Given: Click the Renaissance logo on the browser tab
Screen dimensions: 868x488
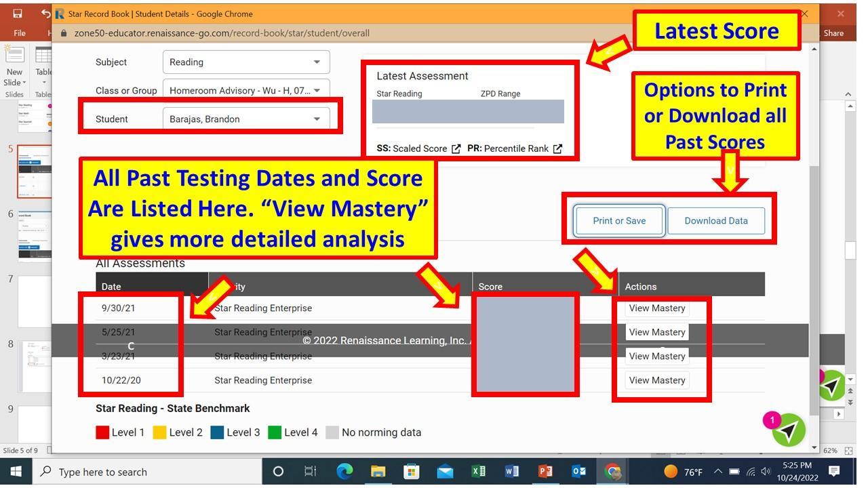Looking at the screenshot, I should [60, 14].
